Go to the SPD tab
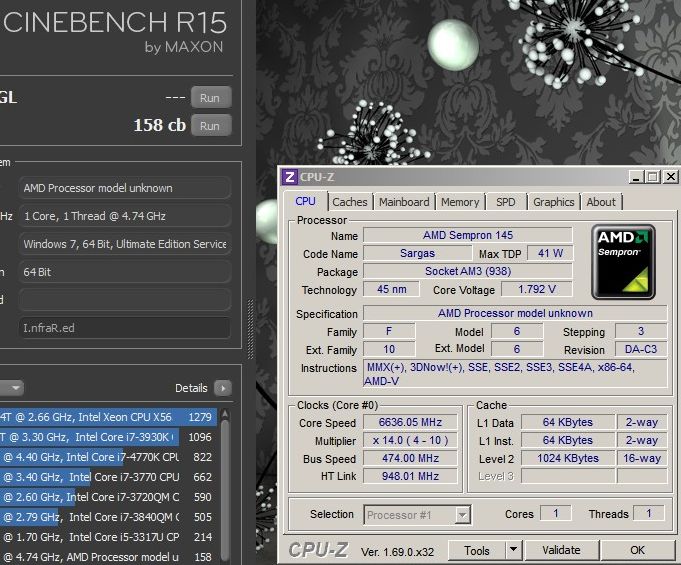This screenshot has height=565, width=681. (x=506, y=202)
